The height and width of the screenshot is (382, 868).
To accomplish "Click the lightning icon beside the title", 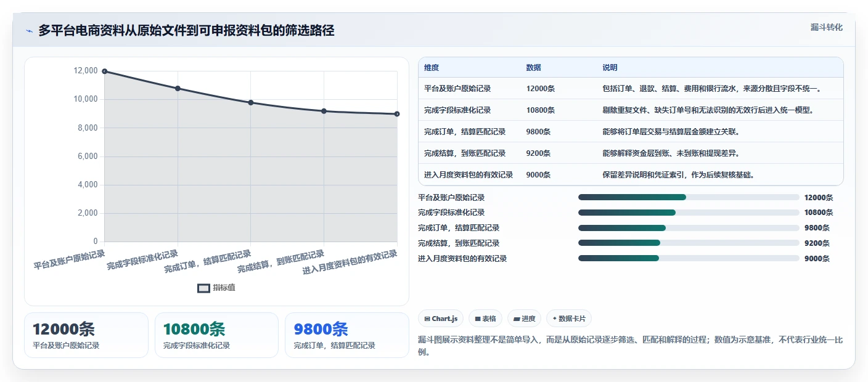I will (29, 31).
